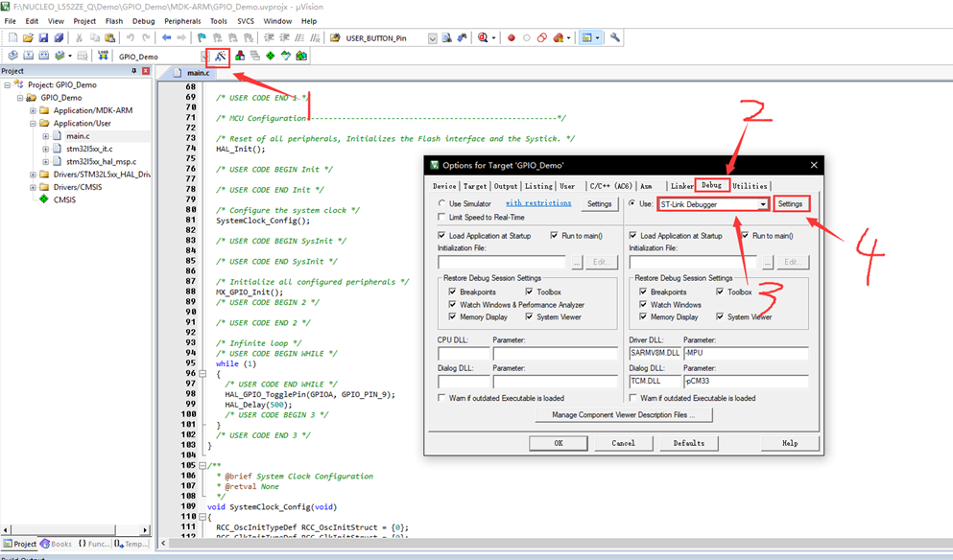Viewport: 953px width, 560px height.
Task: Click the Configuration wrench icon
Action: click(615, 38)
